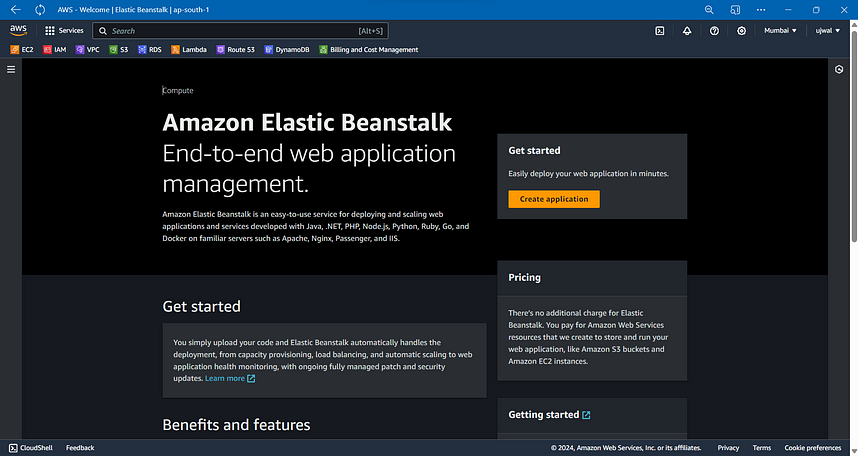
Task: Open the Terms footer link
Action: [762, 448]
